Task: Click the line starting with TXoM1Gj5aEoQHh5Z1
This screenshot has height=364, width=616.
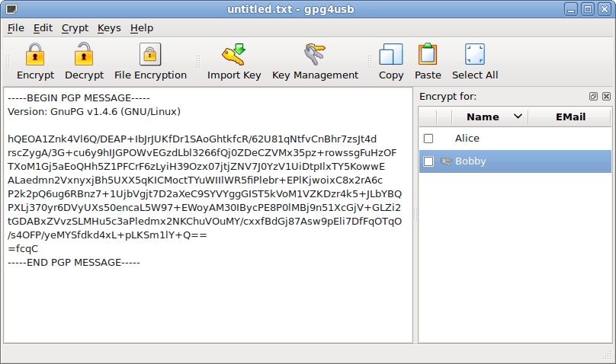Action: [196, 167]
